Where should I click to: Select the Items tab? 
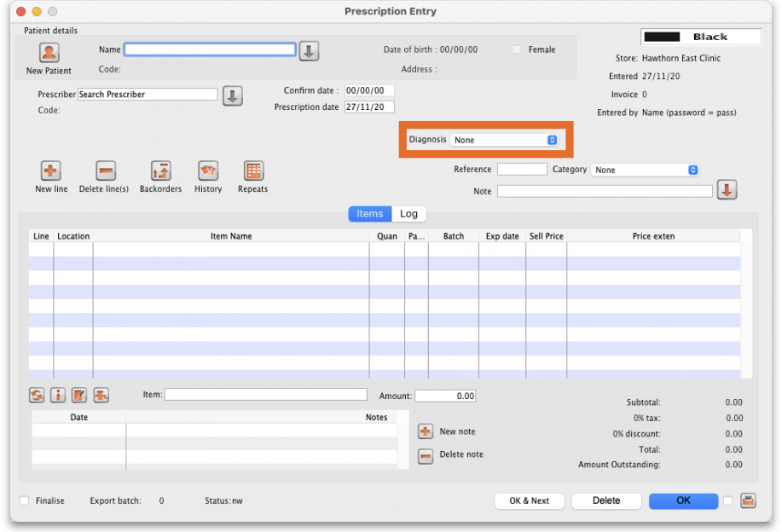point(370,214)
